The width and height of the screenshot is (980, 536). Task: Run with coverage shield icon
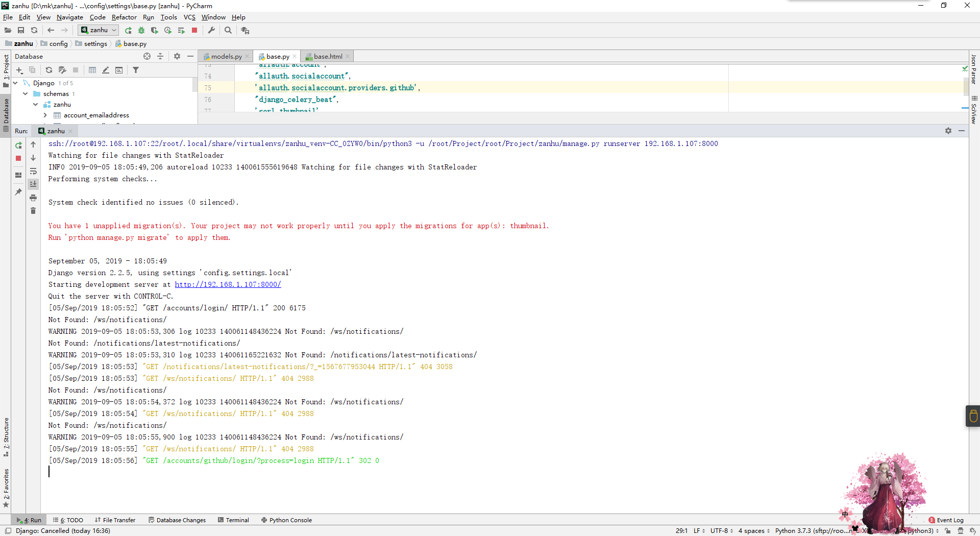coord(155,31)
